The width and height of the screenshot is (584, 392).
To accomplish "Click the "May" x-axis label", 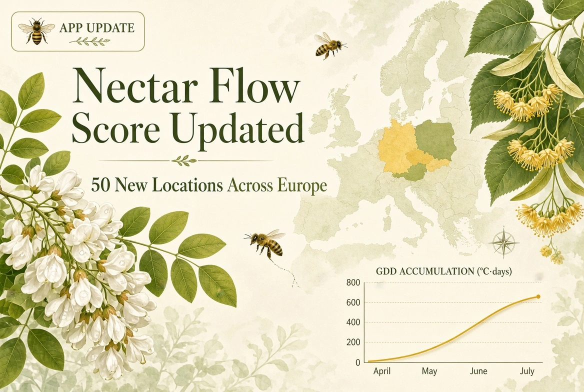I will [429, 371].
